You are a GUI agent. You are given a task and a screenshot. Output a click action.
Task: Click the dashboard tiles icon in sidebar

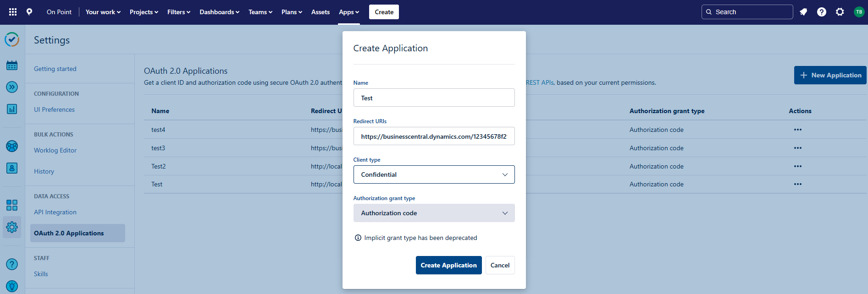(x=12, y=205)
